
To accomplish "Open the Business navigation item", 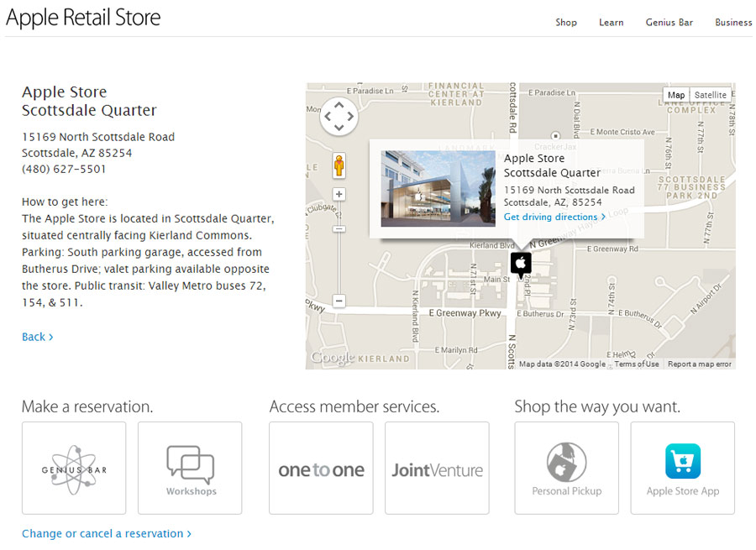I will click(x=733, y=22).
